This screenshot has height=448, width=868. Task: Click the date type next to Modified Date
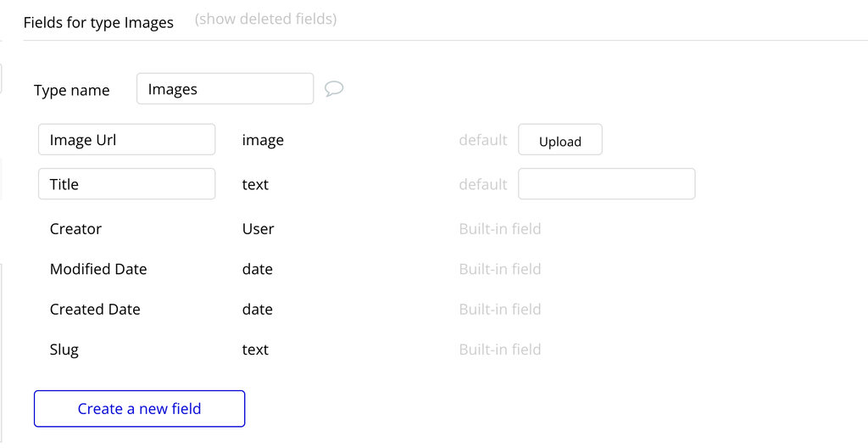[x=257, y=269]
